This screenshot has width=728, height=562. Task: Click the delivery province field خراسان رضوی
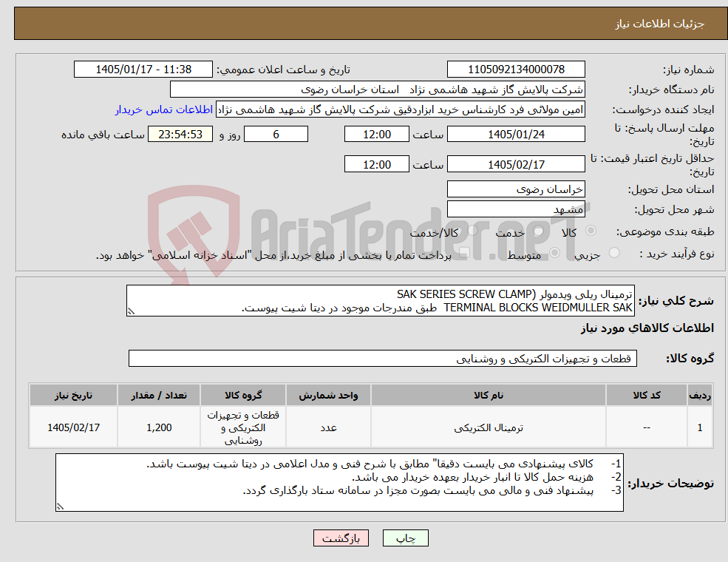click(x=516, y=189)
